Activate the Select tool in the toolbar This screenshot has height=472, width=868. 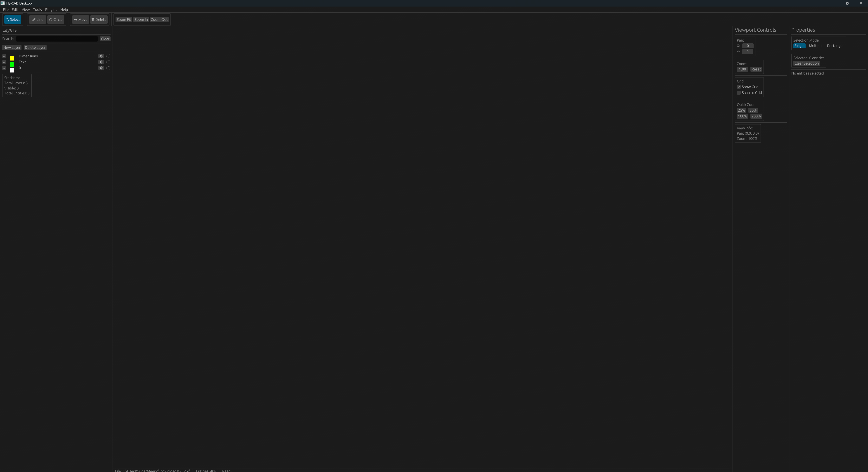coord(13,19)
